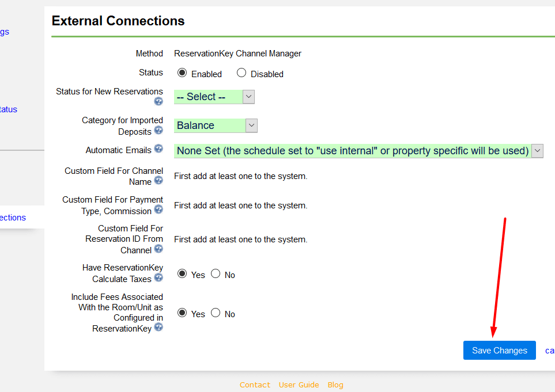Choose No for ReservationKey tax calculation
Image resolution: width=555 pixels, height=392 pixels.
coord(216,274)
